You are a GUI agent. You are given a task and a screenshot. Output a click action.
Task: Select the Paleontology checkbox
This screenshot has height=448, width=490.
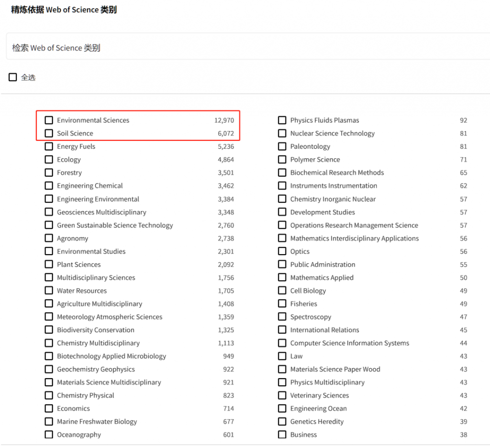coord(282,146)
